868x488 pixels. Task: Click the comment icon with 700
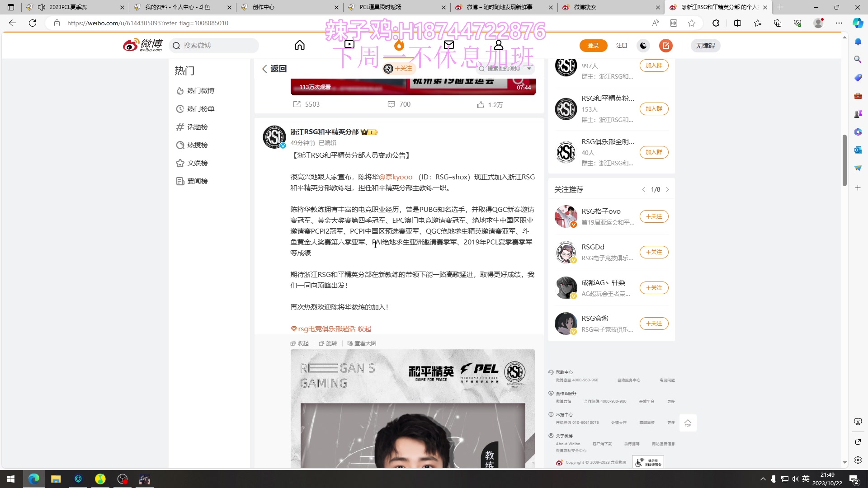391,104
